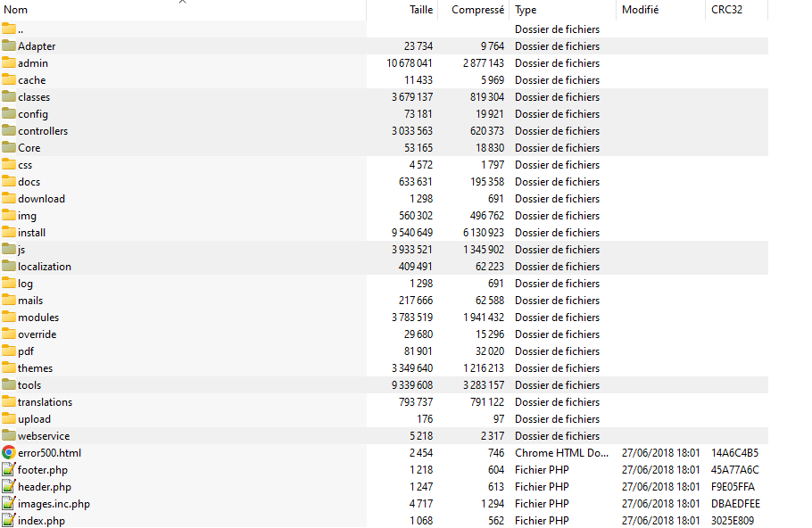The image size is (812, 528).
Task: Select the js folder icon
Action: pos(9,249)
